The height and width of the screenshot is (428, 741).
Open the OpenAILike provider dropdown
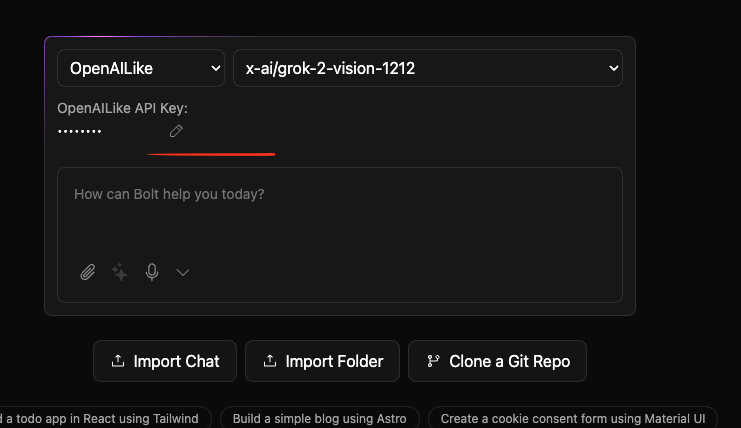[x=141, y=68]
